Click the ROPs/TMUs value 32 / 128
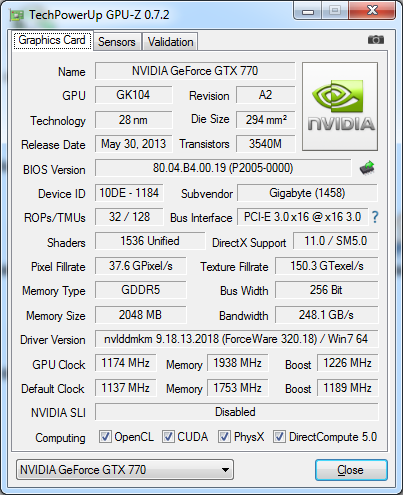 tap(129, 217)
